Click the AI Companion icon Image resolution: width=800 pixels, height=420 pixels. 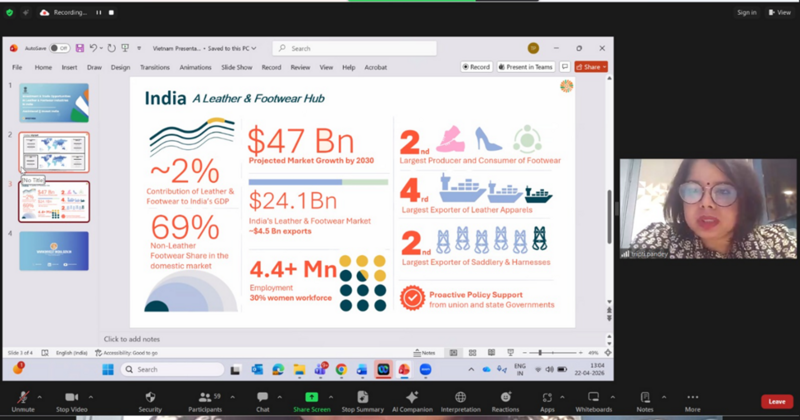[x=411, y=397]
